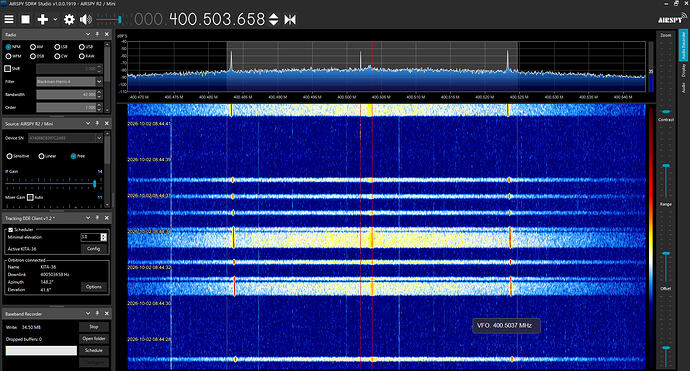Image resolution: width=690 pixels, height=371 pixels.
Task: Expand the Source panel options chevron
Action: point(88,123)
